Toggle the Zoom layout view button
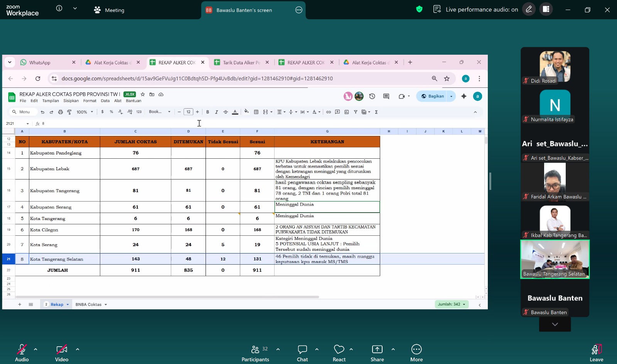Screen dimensions: 617x364 pos(546,9)
